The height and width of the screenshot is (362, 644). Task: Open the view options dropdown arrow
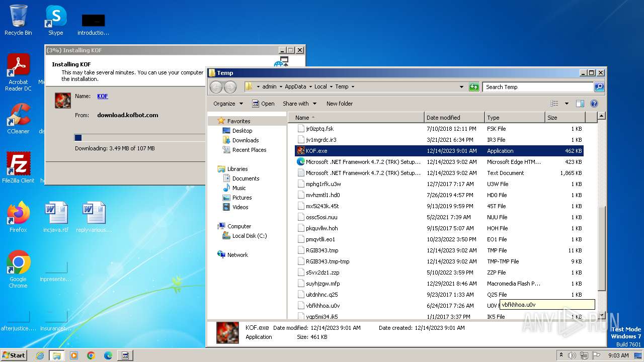(567, 104)
